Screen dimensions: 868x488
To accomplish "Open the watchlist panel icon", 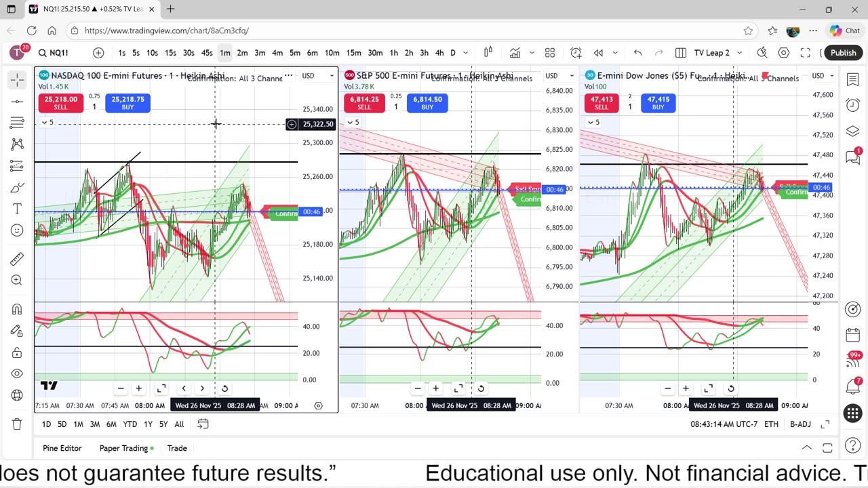I will point(853,80).
